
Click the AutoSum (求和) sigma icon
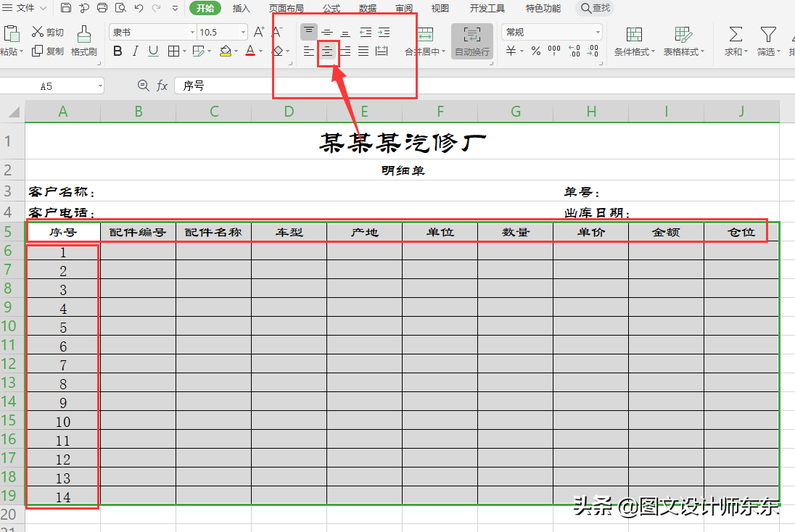click(x=736, y=35)
